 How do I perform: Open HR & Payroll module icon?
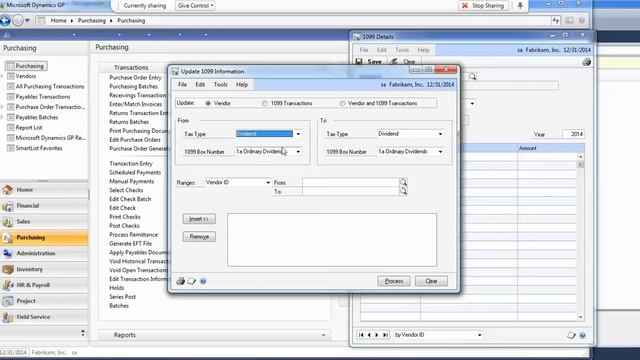coord(7,285)
